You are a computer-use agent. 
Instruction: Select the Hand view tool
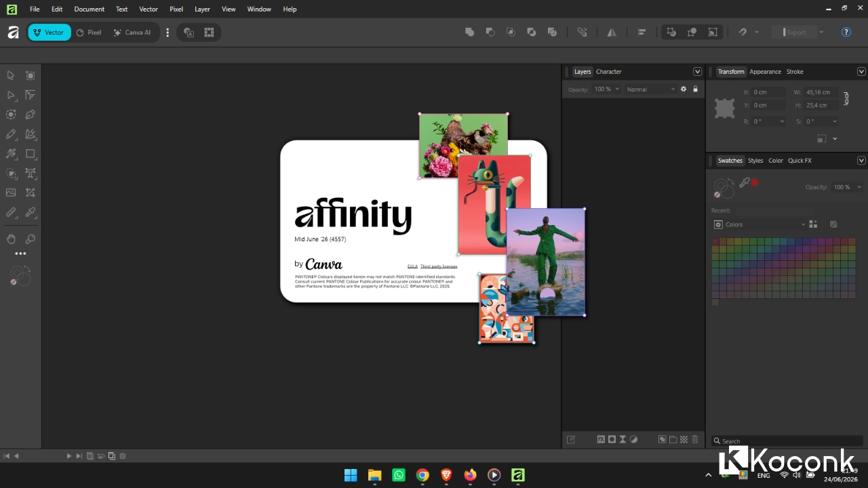11,239
